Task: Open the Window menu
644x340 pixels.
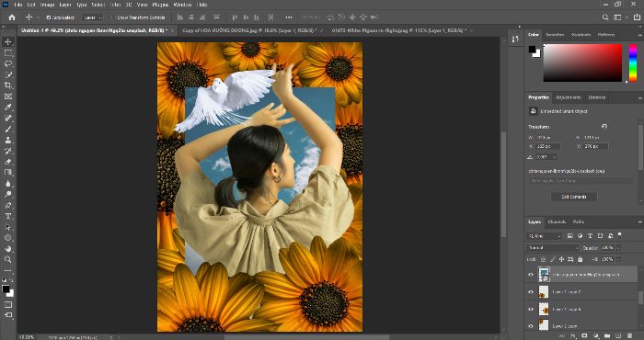Action: pyautogui.click(x=182, y=5)
